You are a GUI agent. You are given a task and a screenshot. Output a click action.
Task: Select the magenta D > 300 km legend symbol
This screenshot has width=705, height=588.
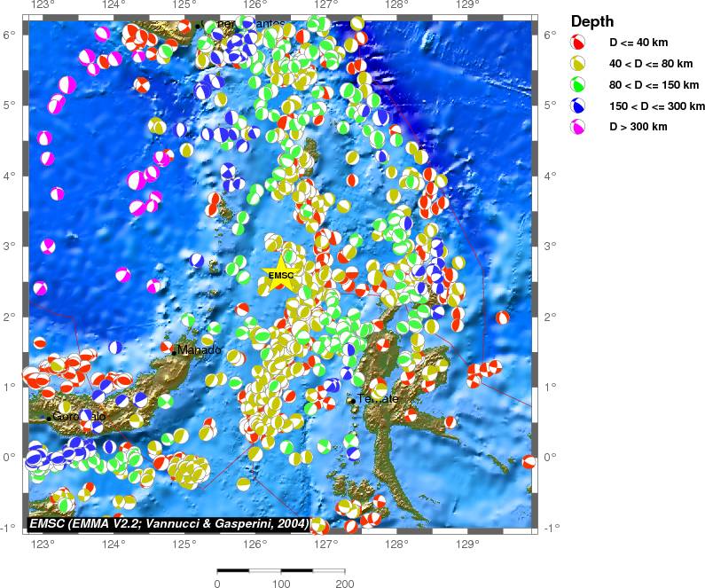pyautogui.click(x=577, y=127)
